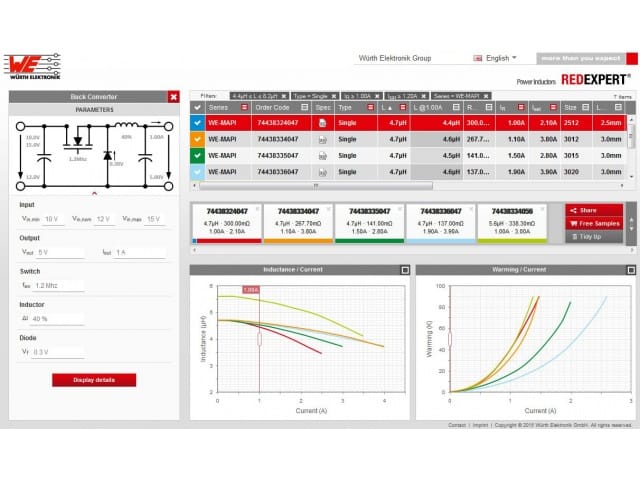Image resolution: width=640 pixels, height=480 pixels.
Task: Open spec sheet icon for 74438324047
Action: [x=322, y=123]
